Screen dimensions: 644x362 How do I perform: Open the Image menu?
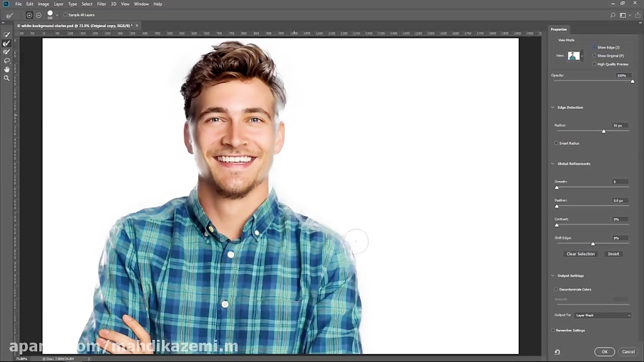(x=44, y=4)
